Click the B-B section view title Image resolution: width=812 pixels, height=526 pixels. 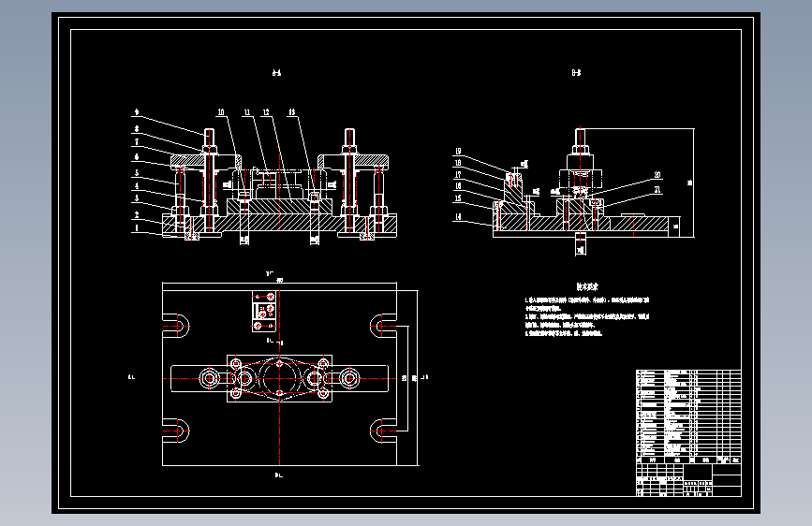pos(576,73)
